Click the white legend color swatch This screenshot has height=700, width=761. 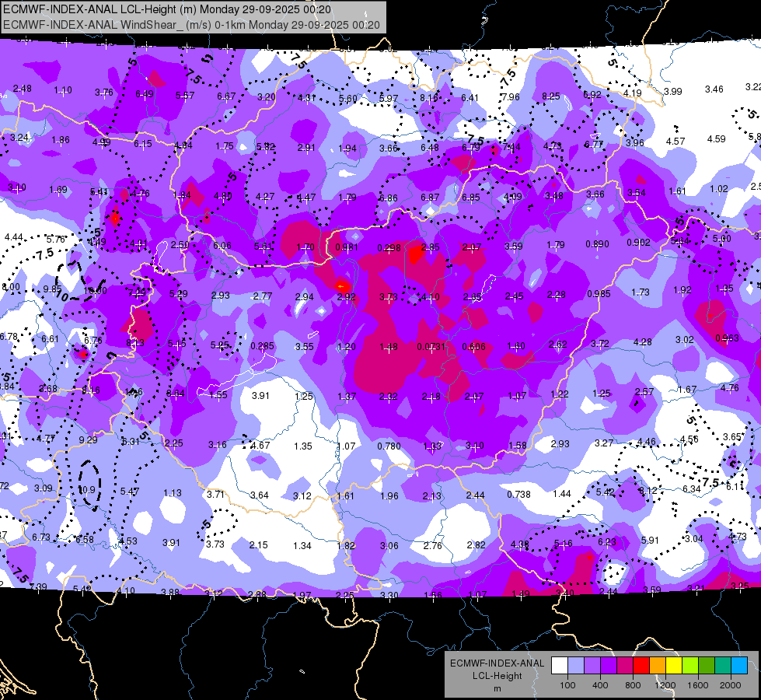coord(560,666)
